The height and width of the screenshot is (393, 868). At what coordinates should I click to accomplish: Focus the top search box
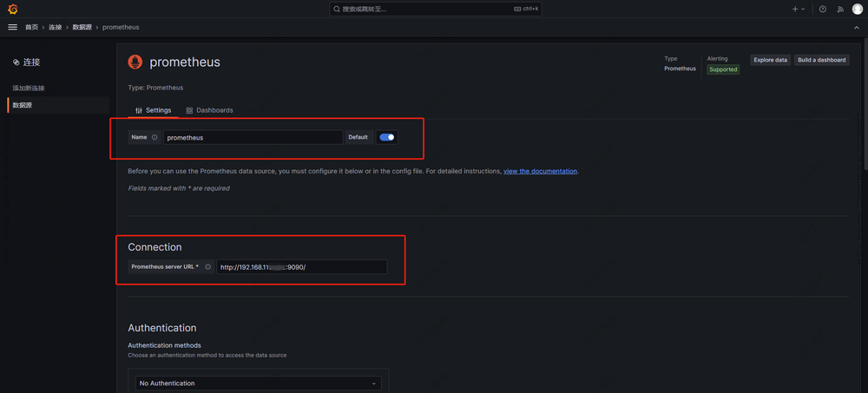[x=436, y=9]
